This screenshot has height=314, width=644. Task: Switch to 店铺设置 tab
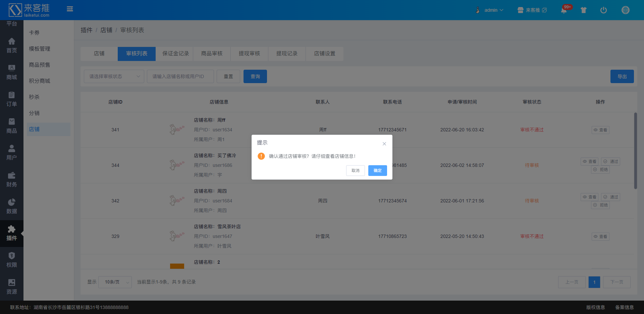(x=324, y=54)
